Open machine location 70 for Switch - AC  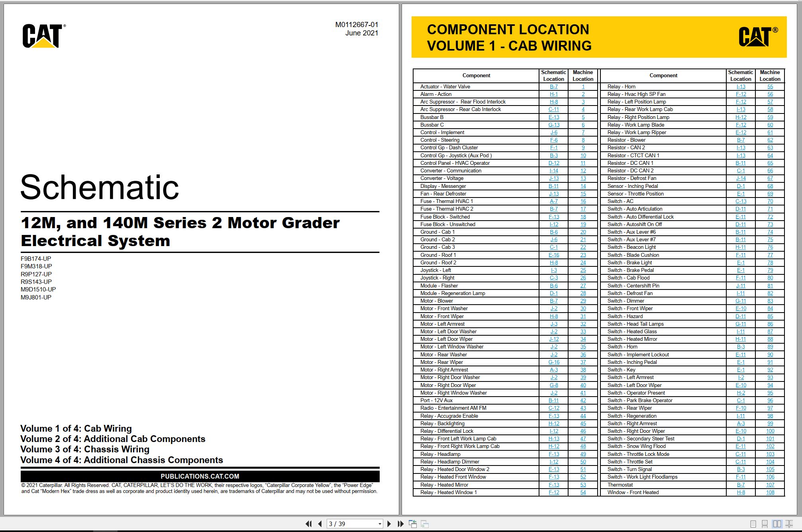coord(770,201)
